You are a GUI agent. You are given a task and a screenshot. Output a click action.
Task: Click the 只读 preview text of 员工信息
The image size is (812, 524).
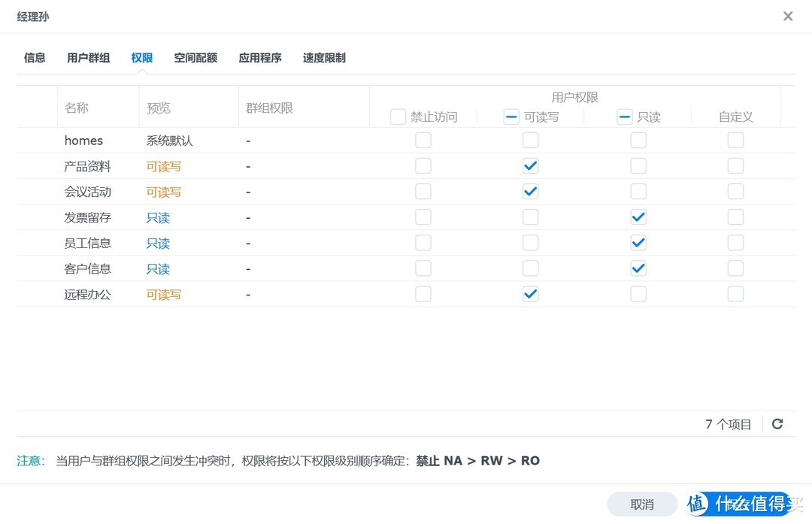tap(157, 242)
